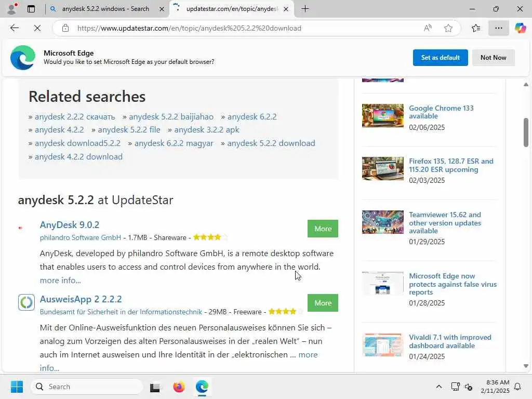Open Microsoft Edge taskbar icon
The width and height of the screenshot is (532, 399).
[202, 387]
